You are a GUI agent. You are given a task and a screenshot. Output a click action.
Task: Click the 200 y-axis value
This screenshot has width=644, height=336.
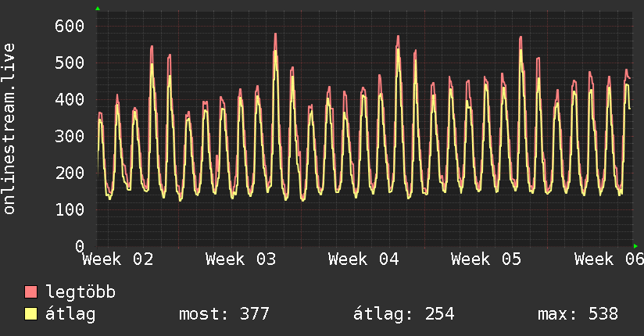[70, 173]
